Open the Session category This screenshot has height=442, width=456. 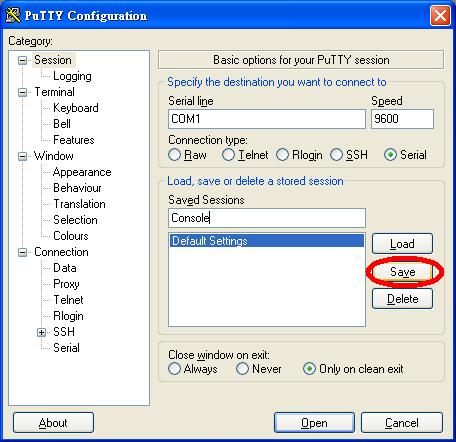pyautogui.click(x=53, y=60)
